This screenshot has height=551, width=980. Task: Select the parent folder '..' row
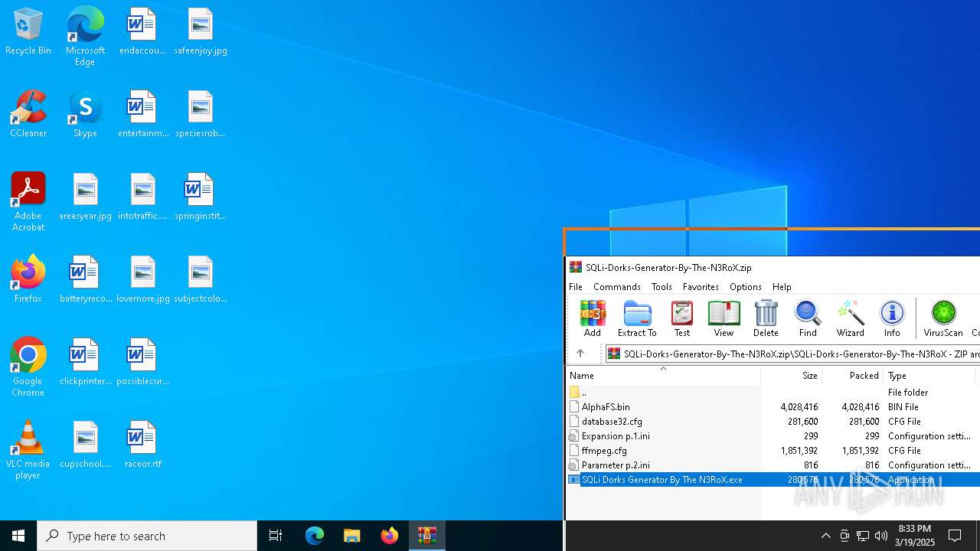pyautogui.click(x=773, y=393)
